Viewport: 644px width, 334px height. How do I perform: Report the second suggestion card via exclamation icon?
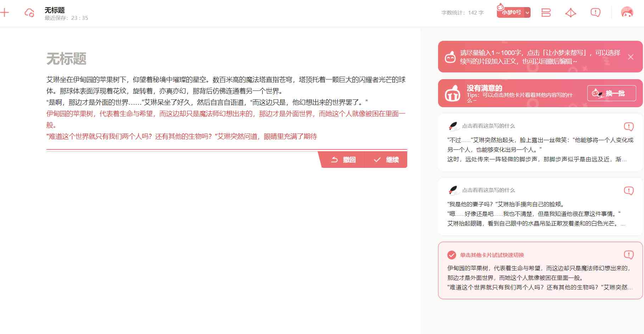coord(628,191)
